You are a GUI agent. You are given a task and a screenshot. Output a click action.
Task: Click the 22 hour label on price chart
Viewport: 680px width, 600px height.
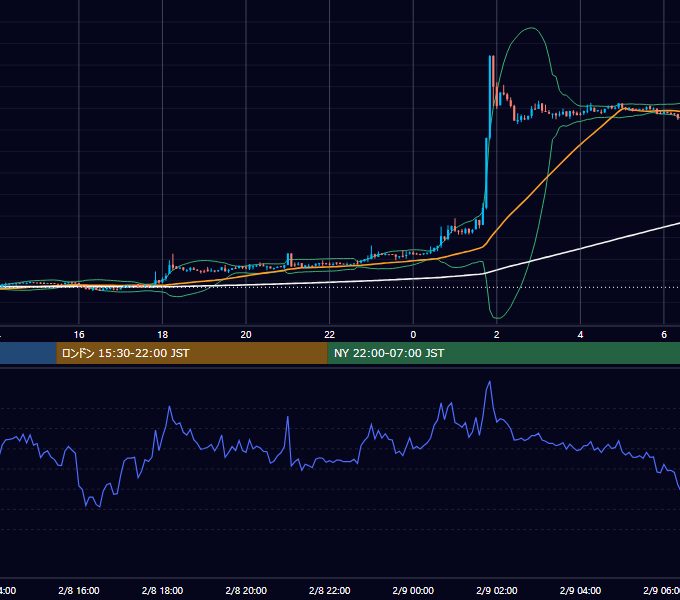pyautogui.click(x=330, y=335)
